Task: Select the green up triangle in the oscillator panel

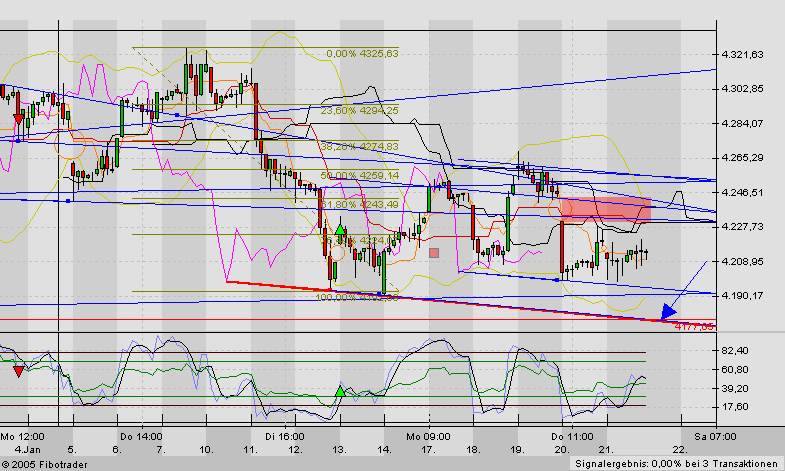Action: pyautogui.click(x=340, y=391)
